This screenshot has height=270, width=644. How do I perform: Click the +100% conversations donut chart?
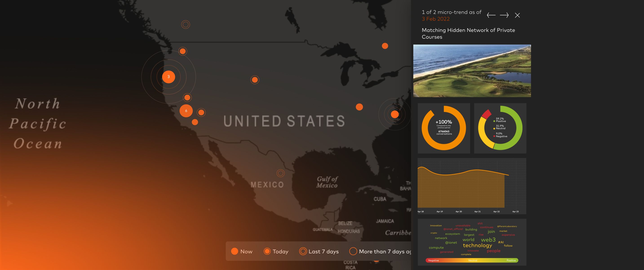tap(444, 128)
